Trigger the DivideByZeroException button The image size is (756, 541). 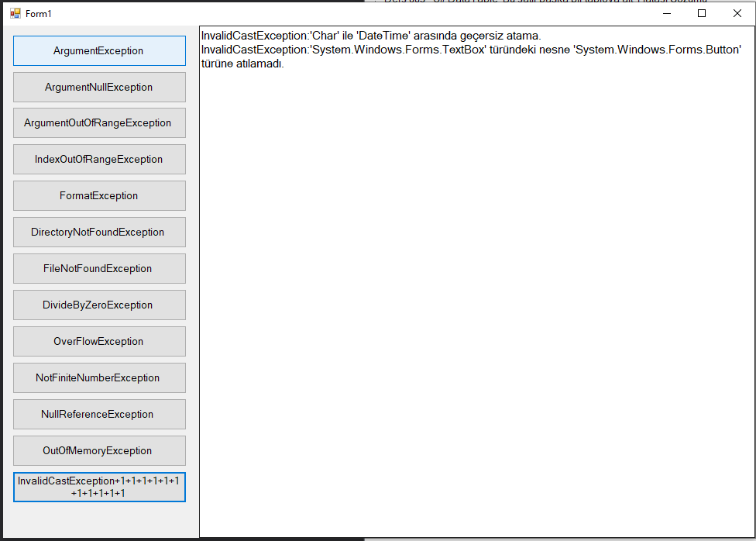[x=99, y=305]
